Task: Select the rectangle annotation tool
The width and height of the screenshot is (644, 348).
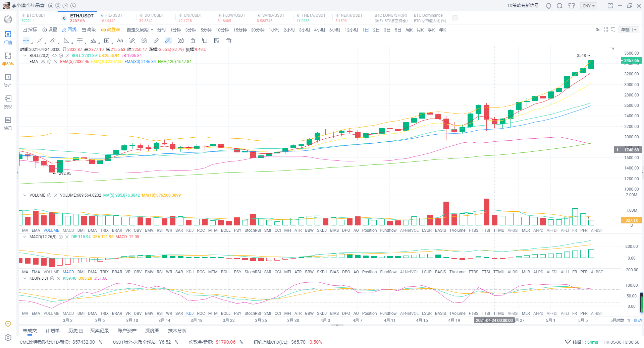Action: 107,41
